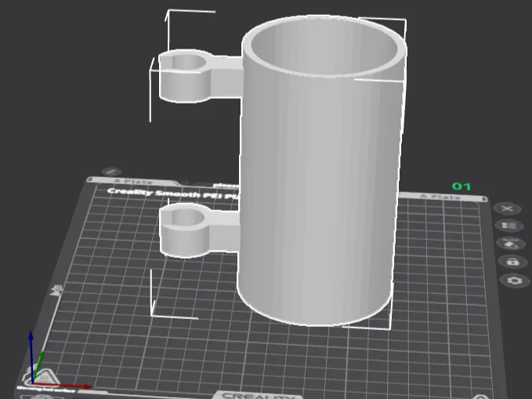Image resolution: width=532 pixels, height=399 pixels.
Task: Click the upper clip ring of model
Action: coord(185,75)
